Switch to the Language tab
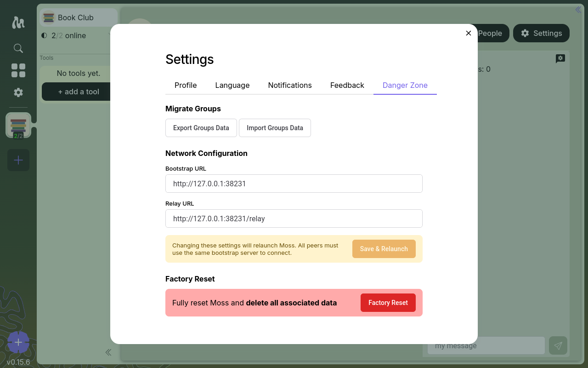588x368 pixels. [x=232, y=85]
